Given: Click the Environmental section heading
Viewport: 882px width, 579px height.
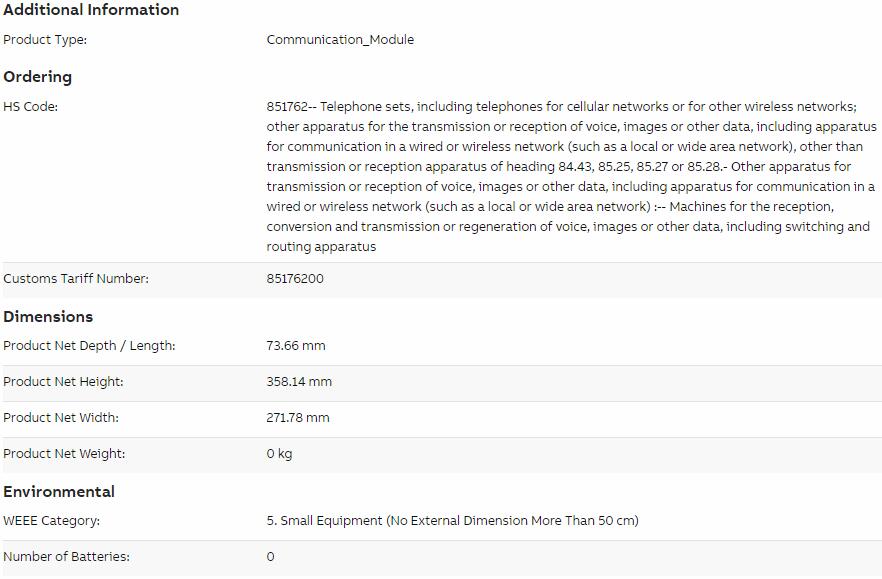Looking at the screenshot, I should pyautogui.click(x=59, y=491).
